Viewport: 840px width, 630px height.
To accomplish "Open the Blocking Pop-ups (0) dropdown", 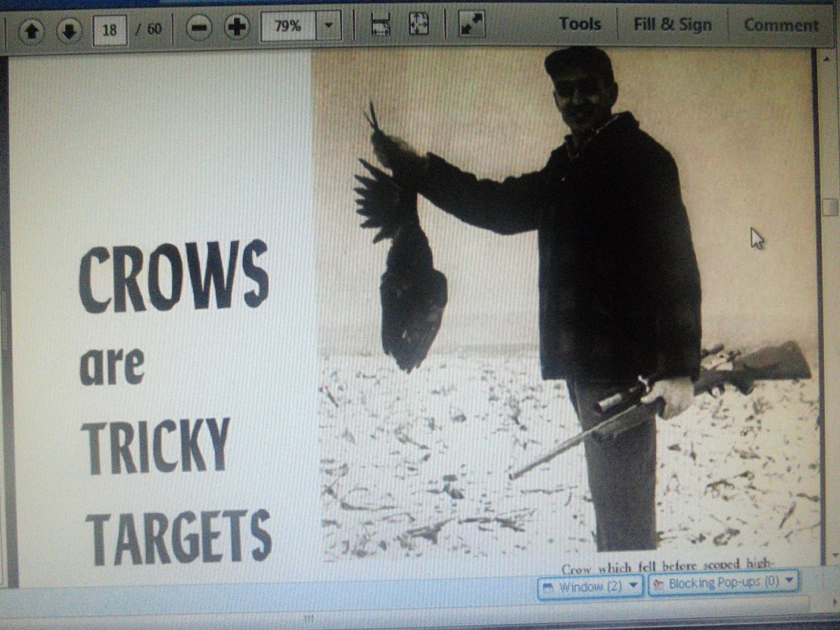I will coord(723,582).
